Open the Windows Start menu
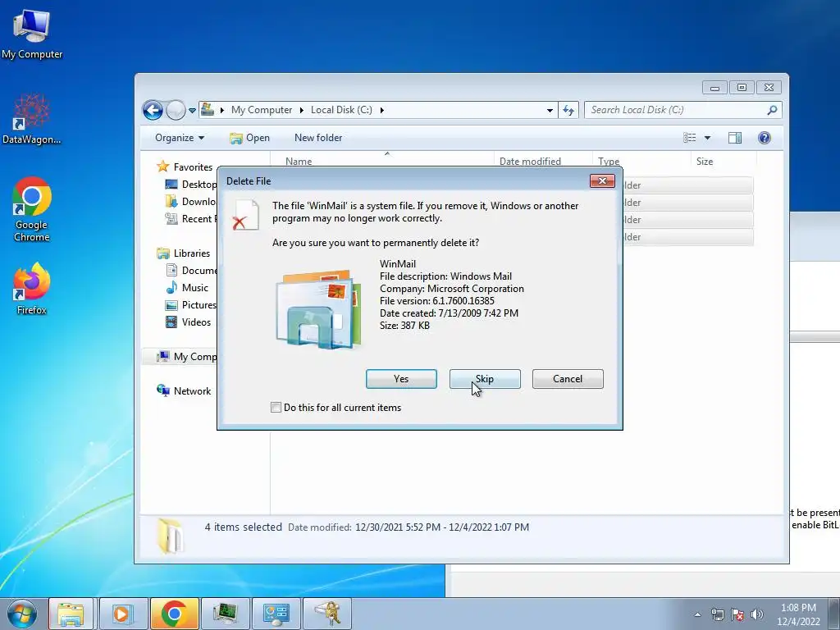Image resolution: width=840 pixels, height=630 pixels. pyautogui.click(x=22, y=614)
